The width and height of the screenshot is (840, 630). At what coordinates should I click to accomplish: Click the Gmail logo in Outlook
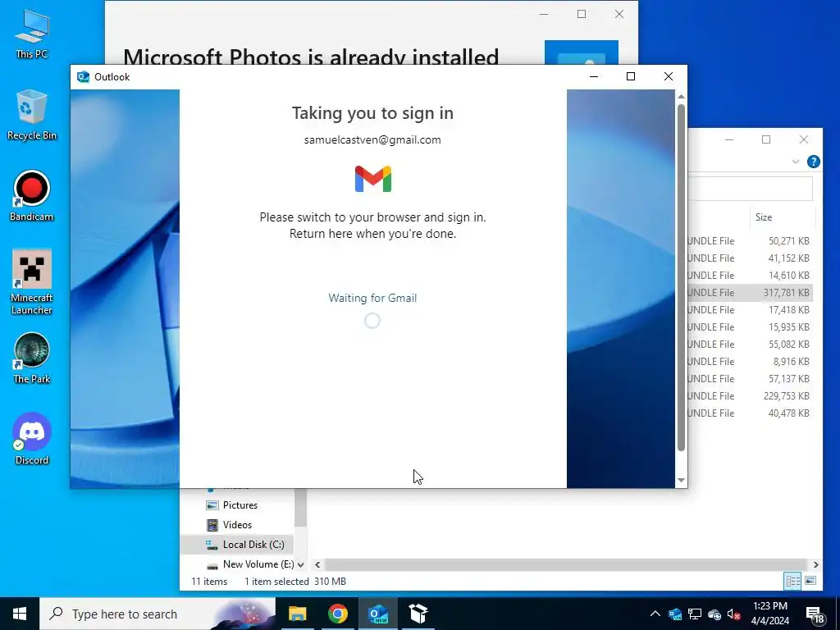click(373, 179)
